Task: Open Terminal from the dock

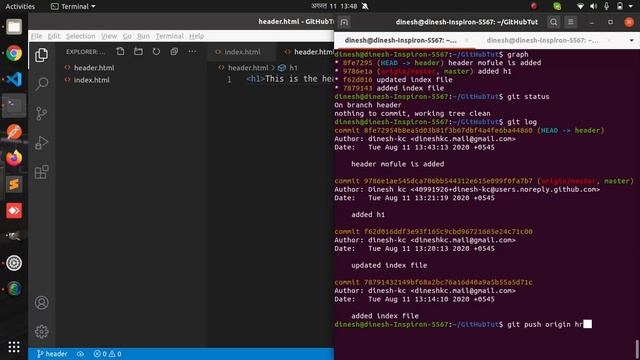Action: coord(14,105)
